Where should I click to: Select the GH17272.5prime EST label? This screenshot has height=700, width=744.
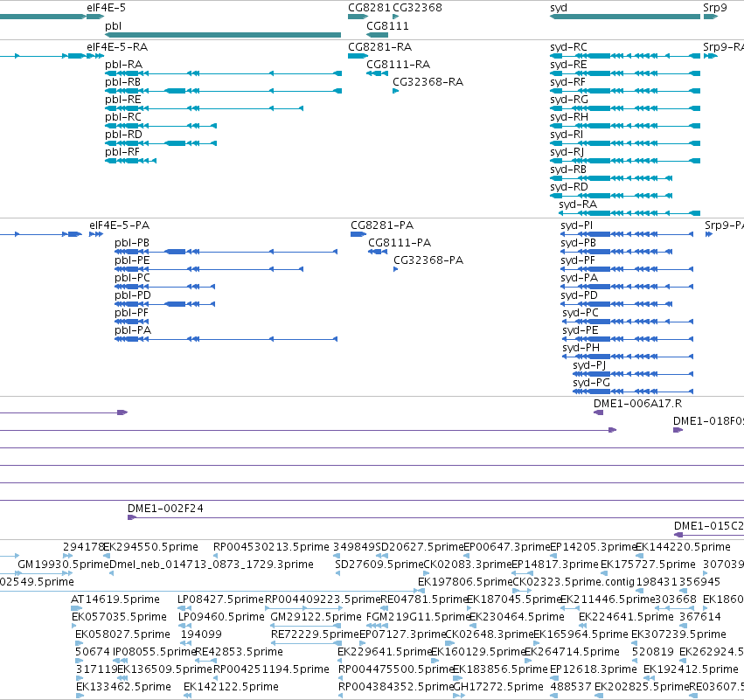[x=498, y=686]
